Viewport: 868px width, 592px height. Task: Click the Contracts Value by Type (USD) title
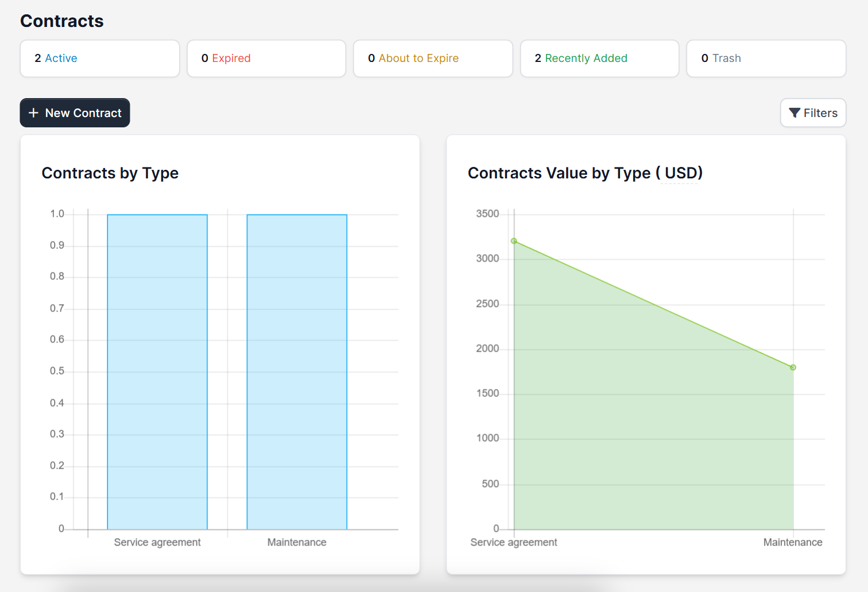(586, 173)
